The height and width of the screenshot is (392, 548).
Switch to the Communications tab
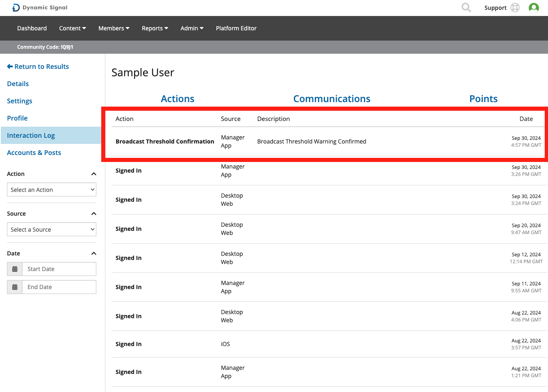tap(332, 99)
